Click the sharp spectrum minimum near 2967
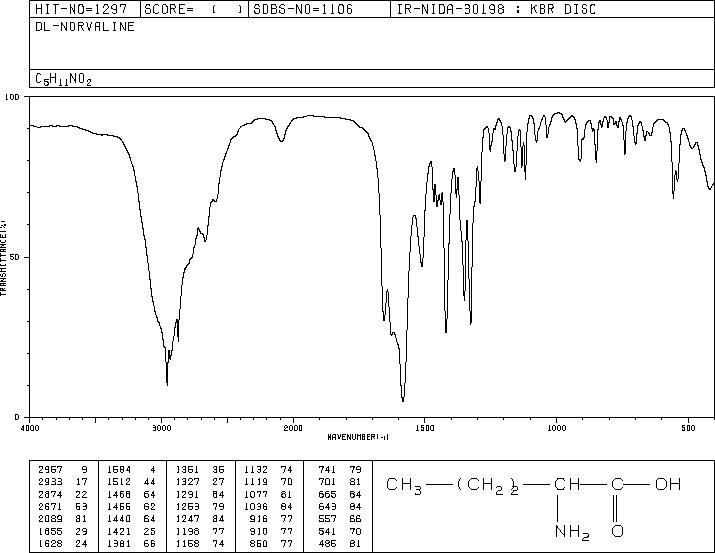The image size is (715, 553). [167, 383]
